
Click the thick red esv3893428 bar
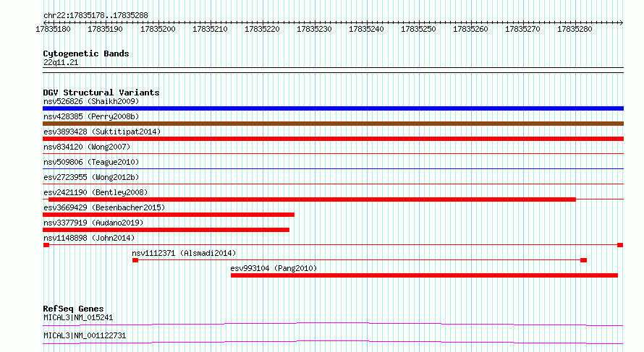click(333, 139)
